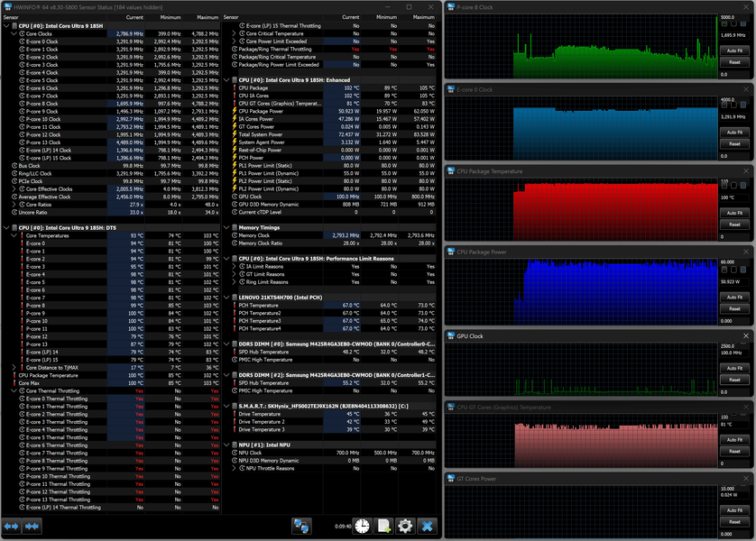The image size is (756, 541).
Task: Expand Core Distance to TjMAX
Action: pos(14,368)
